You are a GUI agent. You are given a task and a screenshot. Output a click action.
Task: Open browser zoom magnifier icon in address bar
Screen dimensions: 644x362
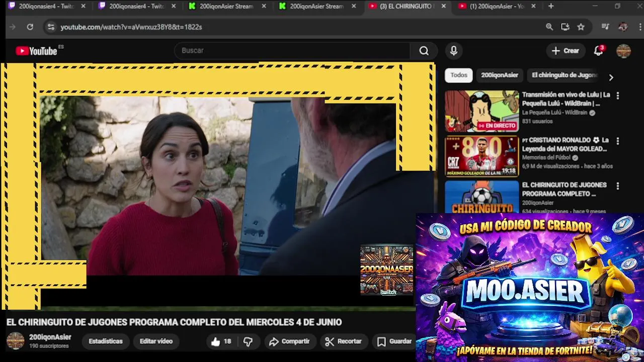click(549, 27)
